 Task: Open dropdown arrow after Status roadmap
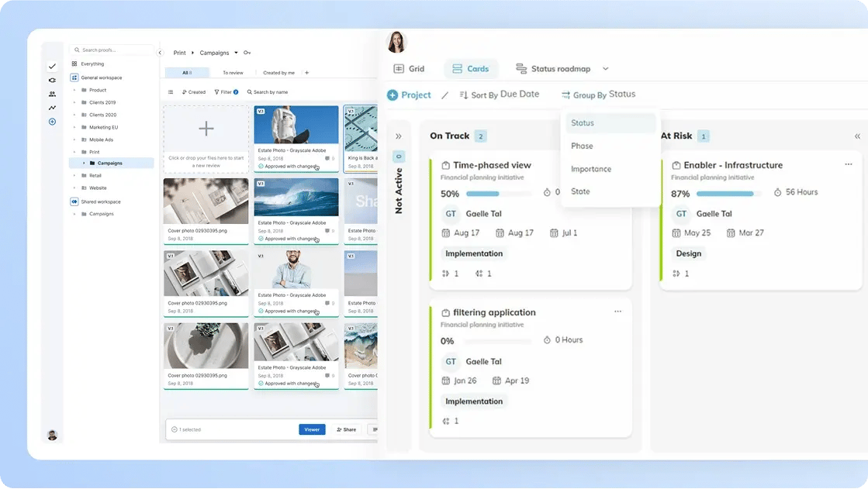606,69
